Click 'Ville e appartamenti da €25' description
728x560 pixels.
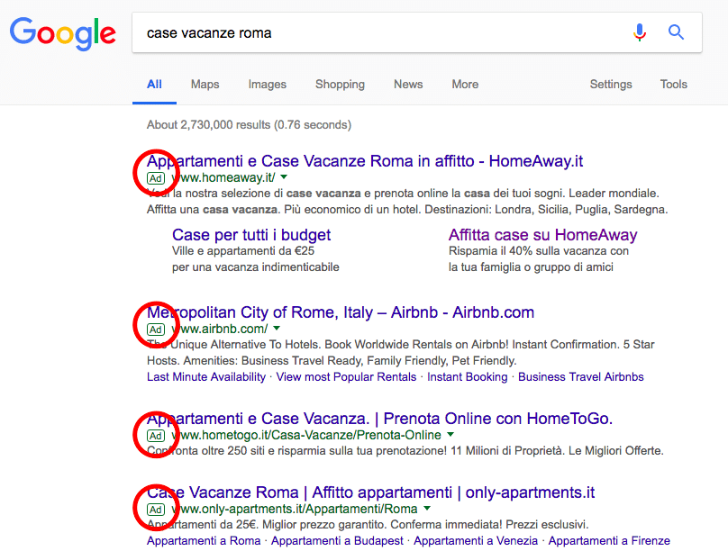tap(243, 251)
